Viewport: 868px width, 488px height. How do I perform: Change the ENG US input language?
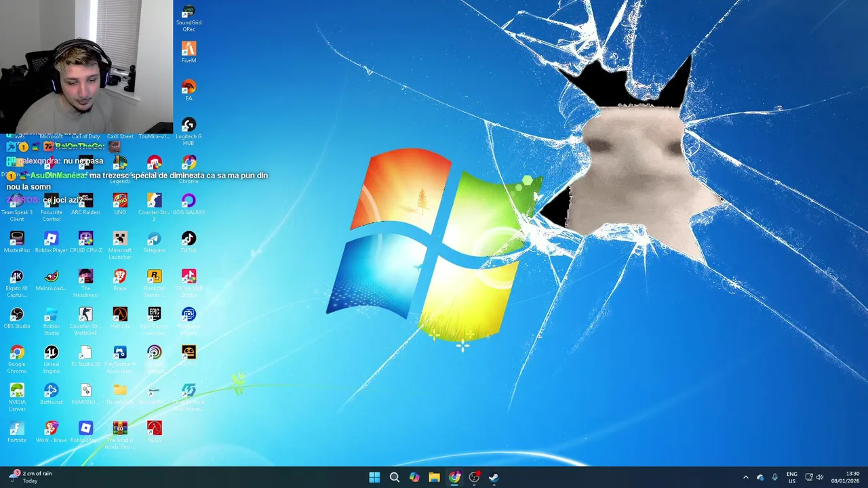click(791, 477)
